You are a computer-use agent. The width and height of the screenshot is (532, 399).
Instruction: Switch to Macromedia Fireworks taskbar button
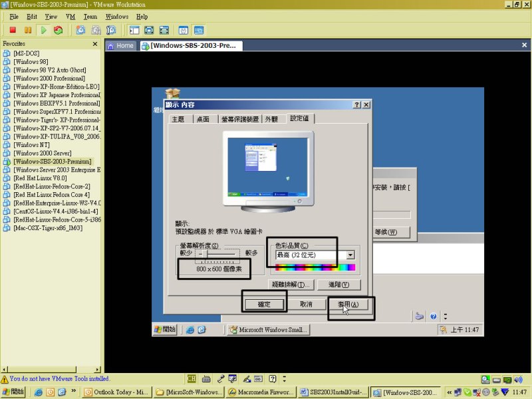pyautogui.click(x=261, y=392)
